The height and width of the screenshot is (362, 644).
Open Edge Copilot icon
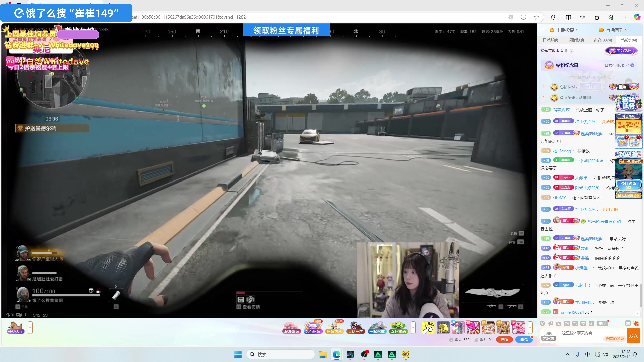(x=637, y=17)
